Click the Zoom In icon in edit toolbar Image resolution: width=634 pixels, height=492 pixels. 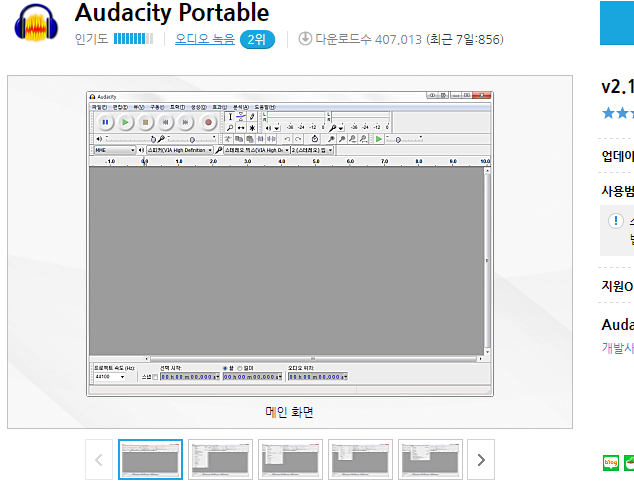point(331,139)
